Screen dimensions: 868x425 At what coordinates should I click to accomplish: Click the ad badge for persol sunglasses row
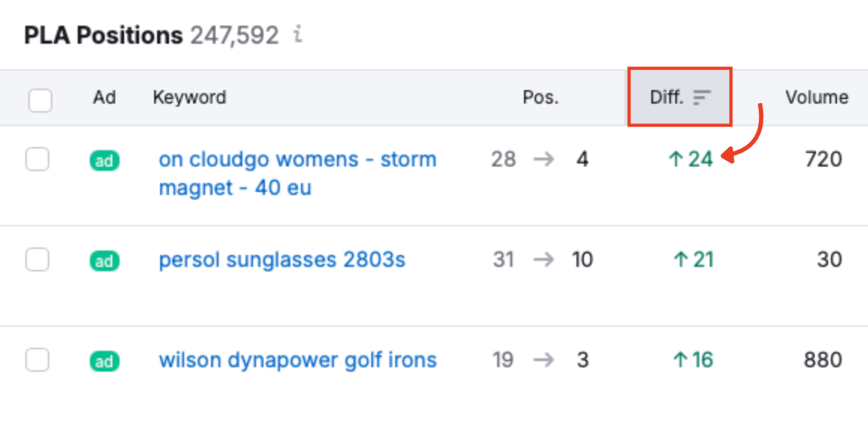point(104,261)
